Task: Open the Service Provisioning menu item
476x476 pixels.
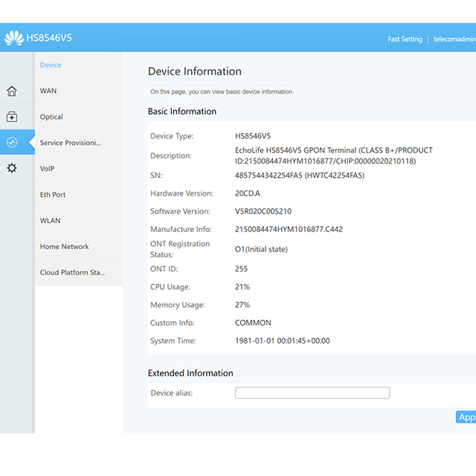Action: tap(70, 143)
